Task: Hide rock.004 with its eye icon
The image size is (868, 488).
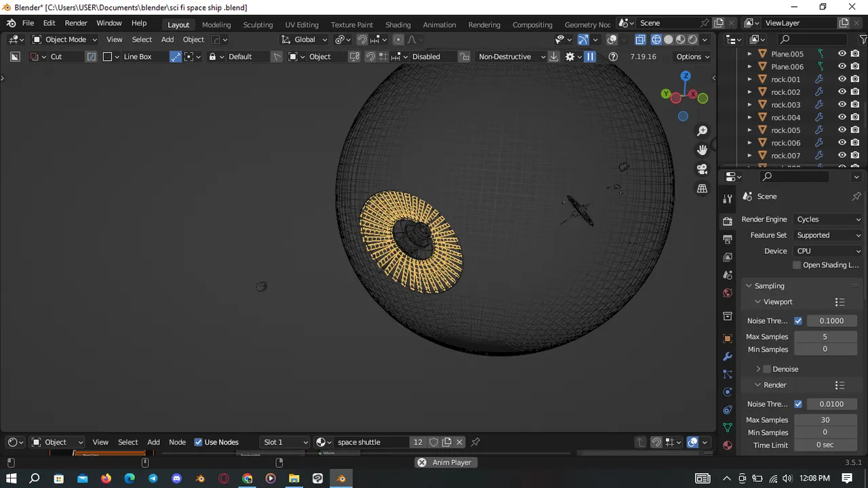Action: pos(842,117)
